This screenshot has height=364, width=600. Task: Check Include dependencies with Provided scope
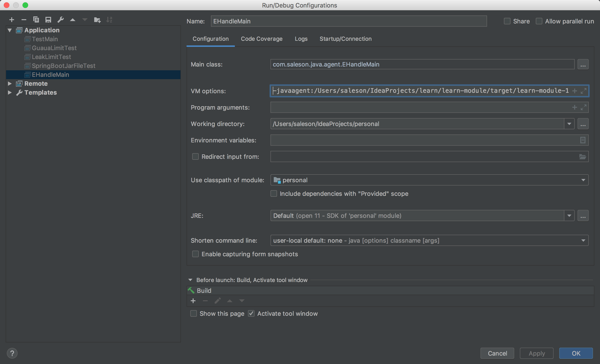click(274, 194)
